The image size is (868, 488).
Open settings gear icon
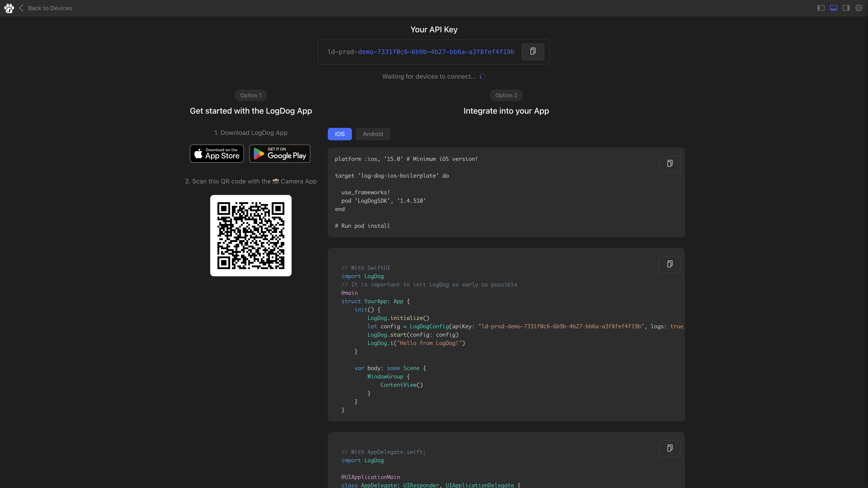click(x=859, y=8)
